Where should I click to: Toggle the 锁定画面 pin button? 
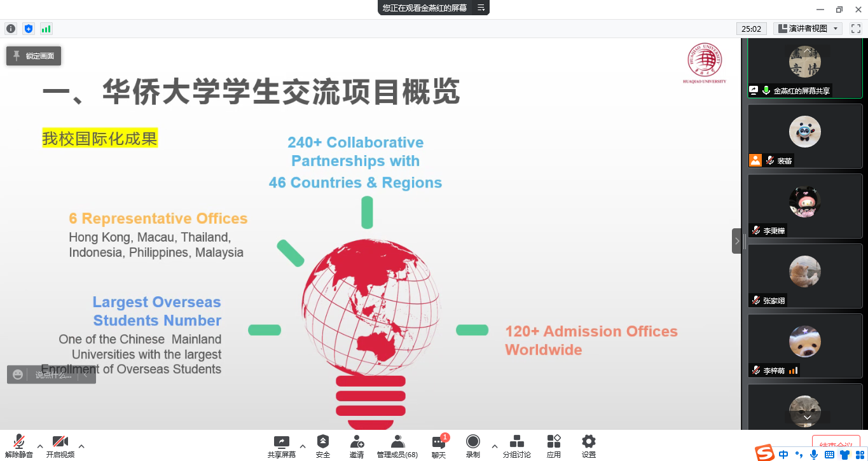(x=34, y=56)
